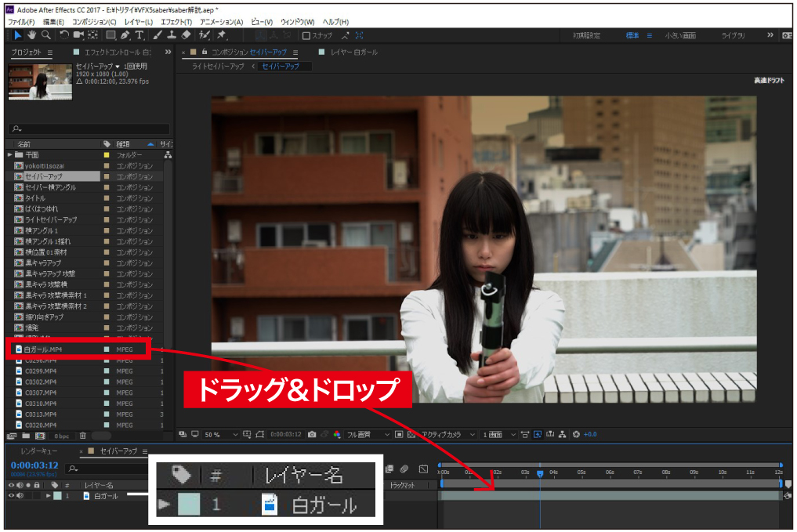This screenshot has width=797, height=532.
Task: Select the Hand tool
Action: pos(31,35)
